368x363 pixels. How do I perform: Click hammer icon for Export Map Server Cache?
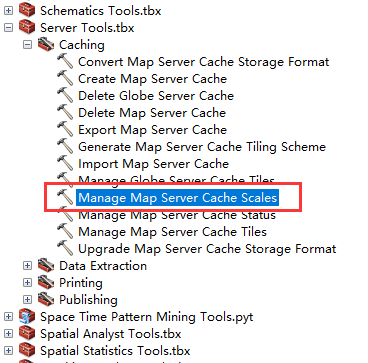[65, 130]
